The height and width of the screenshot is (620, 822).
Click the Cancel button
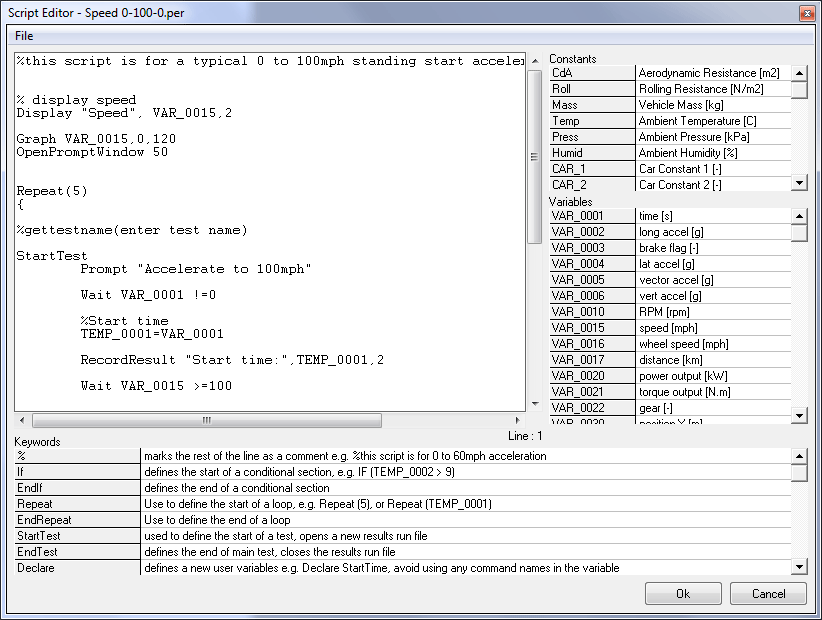click(x=768, y=593)
